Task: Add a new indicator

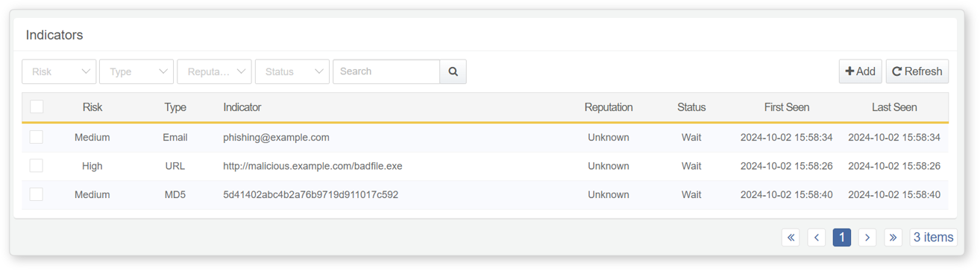Action: tap(860, 71)
